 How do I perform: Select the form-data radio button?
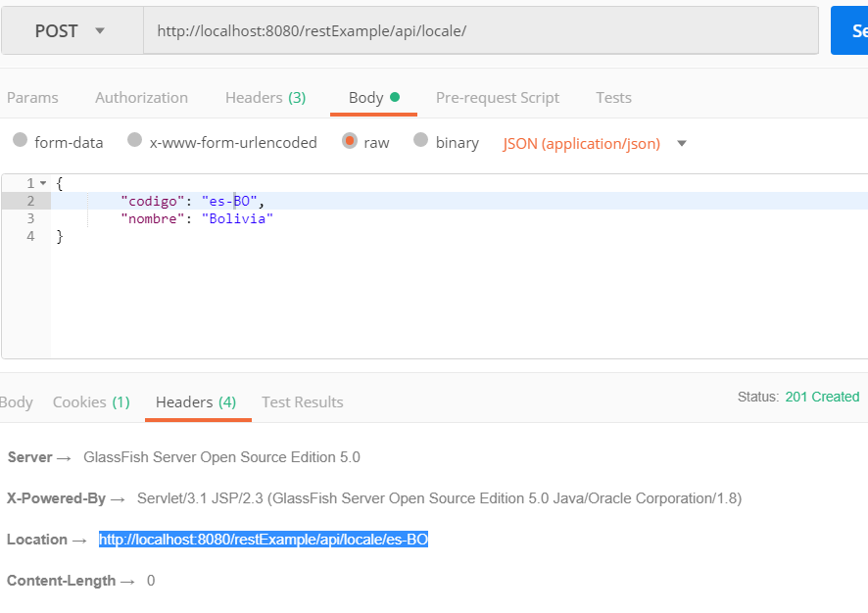20,140
